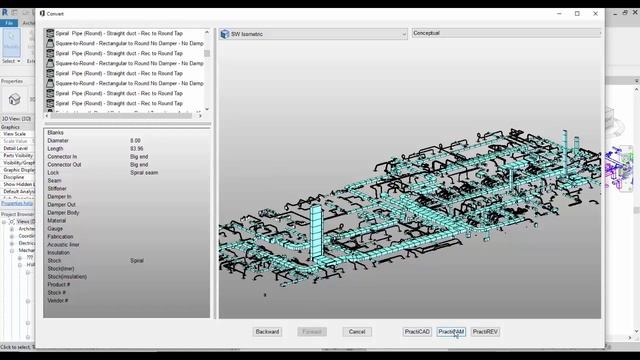Click the Discipline row in Revit Properties
The width and height of the screenshot is (640, 360).
(18, 177)
